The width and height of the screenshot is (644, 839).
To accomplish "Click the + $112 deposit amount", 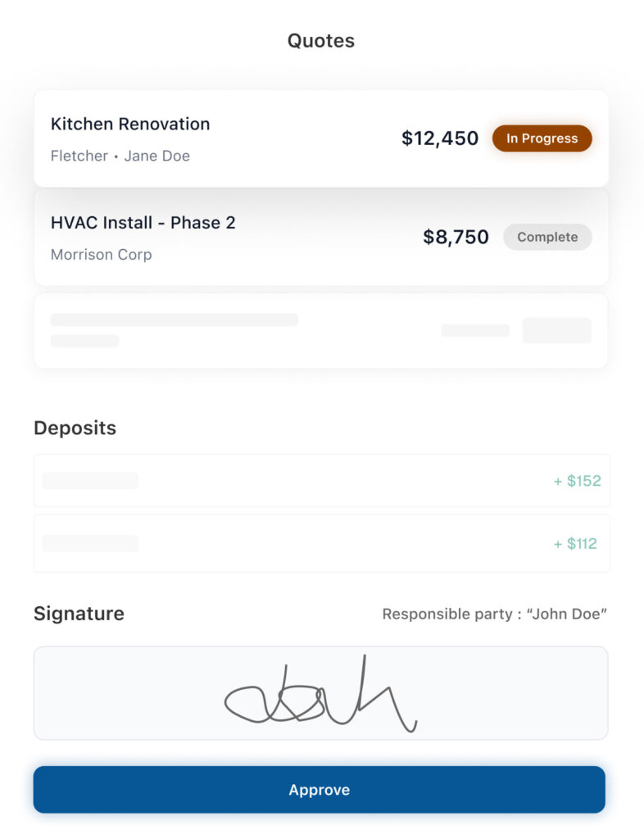I will coord(576,543).
